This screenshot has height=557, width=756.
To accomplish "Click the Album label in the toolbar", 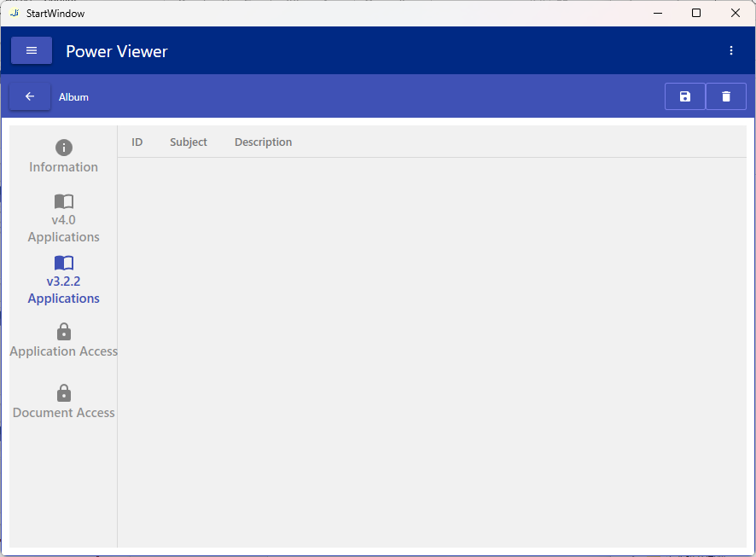I will pos(73,97).
